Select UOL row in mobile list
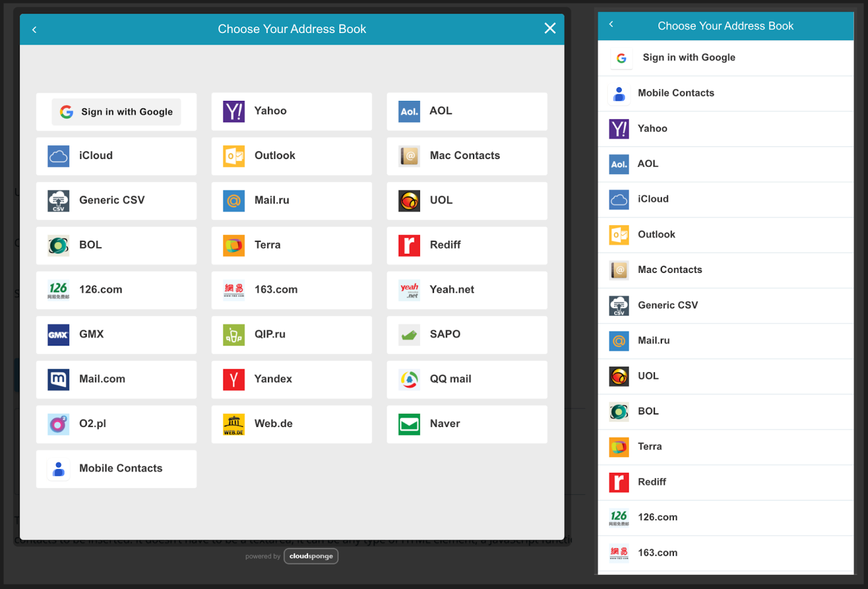 pos(725,376)
